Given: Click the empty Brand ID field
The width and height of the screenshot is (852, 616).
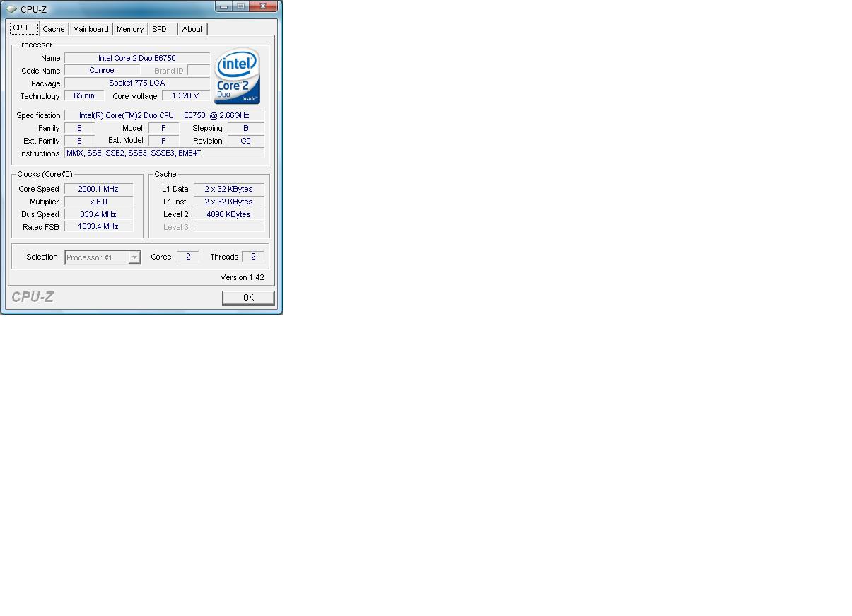Looking at the screenshot, I should click(x=199, y=71).
